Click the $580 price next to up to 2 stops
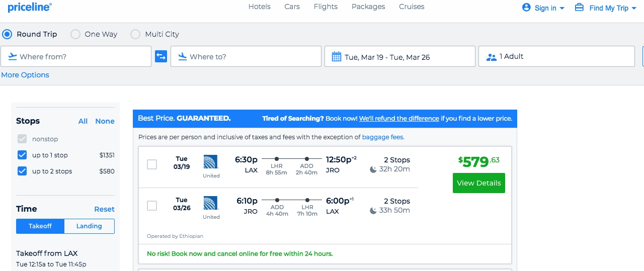 [107, 171]
